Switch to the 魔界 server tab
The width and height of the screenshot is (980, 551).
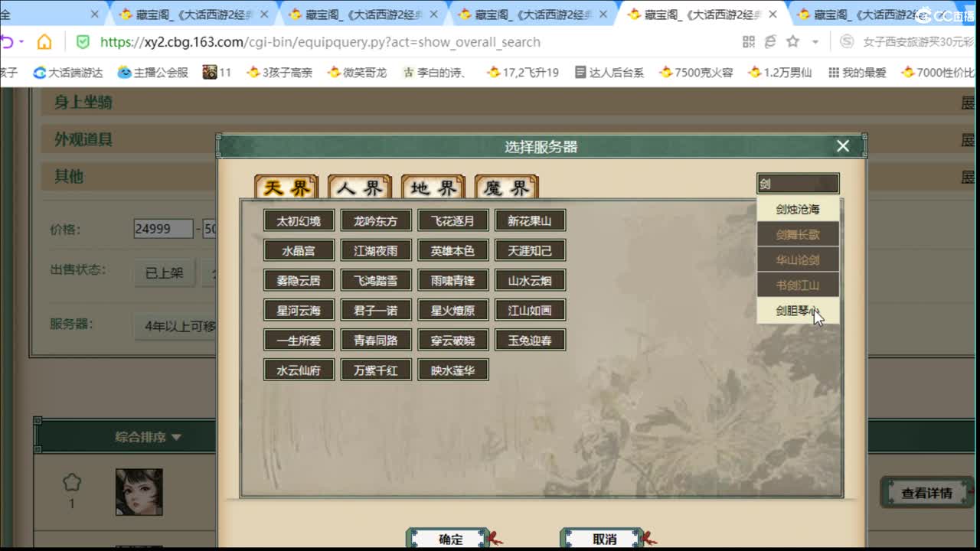point(507,187)
